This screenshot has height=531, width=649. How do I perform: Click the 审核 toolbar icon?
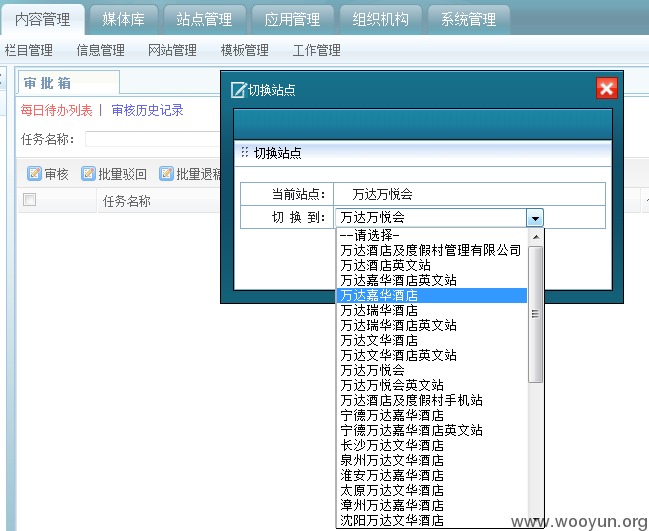[34, 173]
